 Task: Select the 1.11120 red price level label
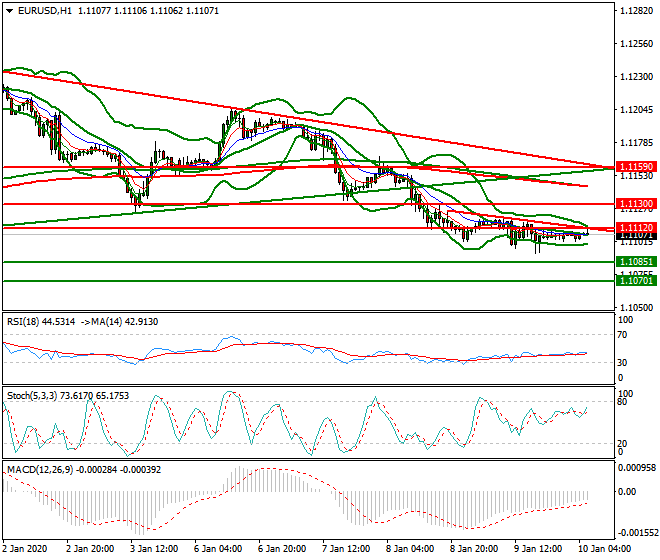(636, 227)
